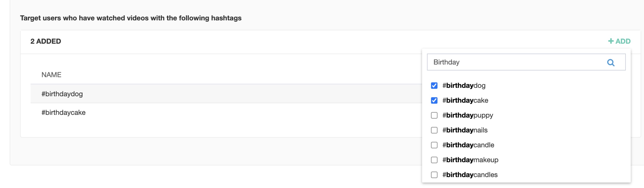Uncheck the #birthdaydog checkbox
The height and width of the screenshot is (188, 644).
tap(434, 85)
